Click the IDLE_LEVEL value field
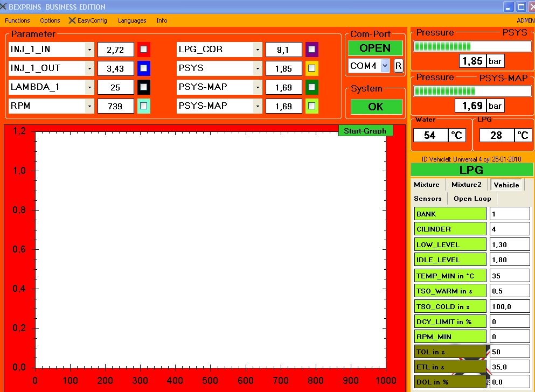Screen dimensions: 535x392 click(509, 260)
